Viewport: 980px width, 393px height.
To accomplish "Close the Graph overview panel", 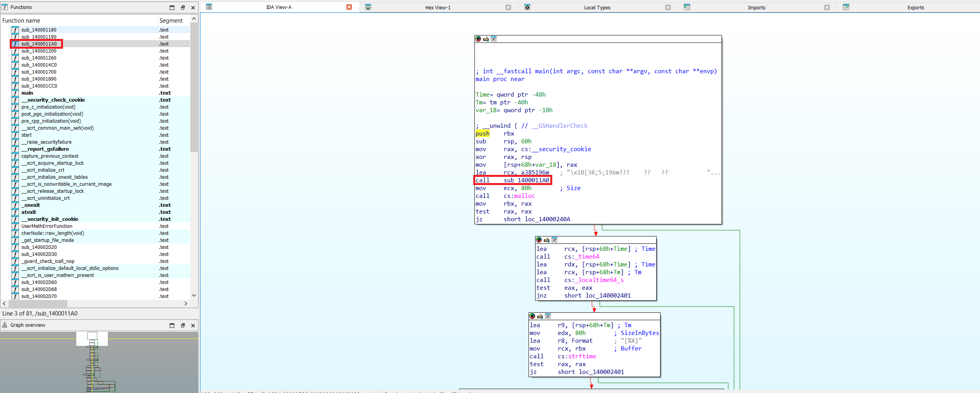I will click(193, 325).
